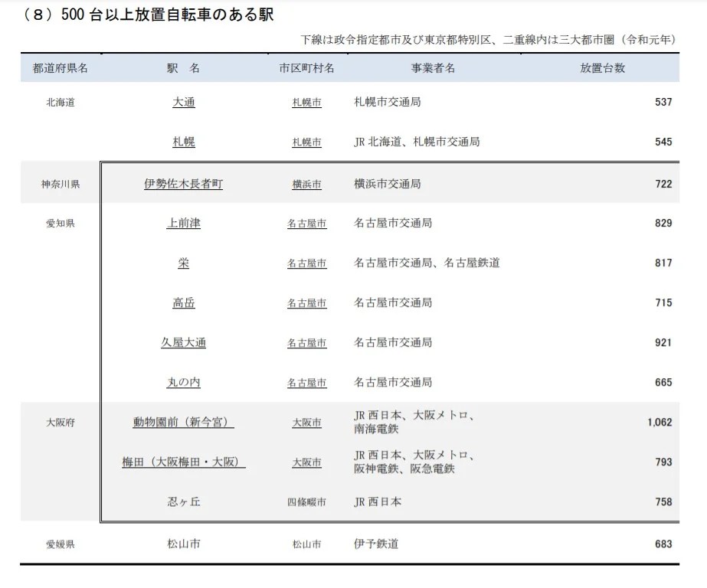
Task: Click the station name '札幌'
Action: tap(184, 142)
